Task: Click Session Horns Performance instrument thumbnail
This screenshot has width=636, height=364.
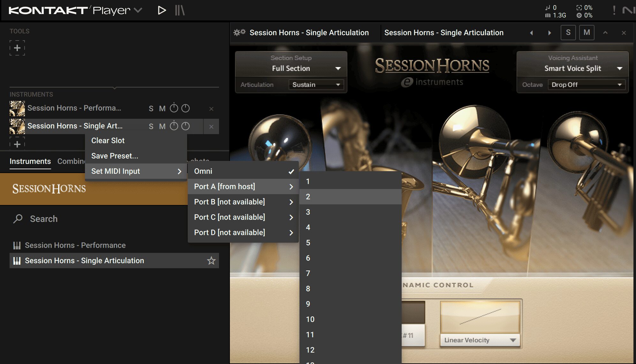Action: pos(17,108)
